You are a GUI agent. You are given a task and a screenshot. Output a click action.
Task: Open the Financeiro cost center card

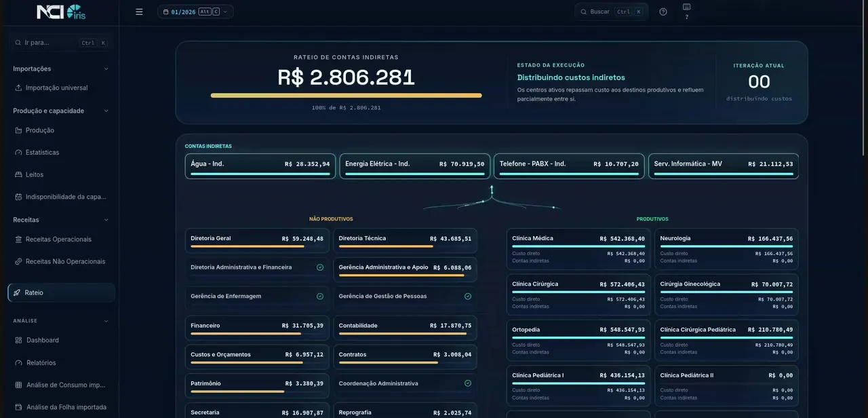[x=257, y=328]
